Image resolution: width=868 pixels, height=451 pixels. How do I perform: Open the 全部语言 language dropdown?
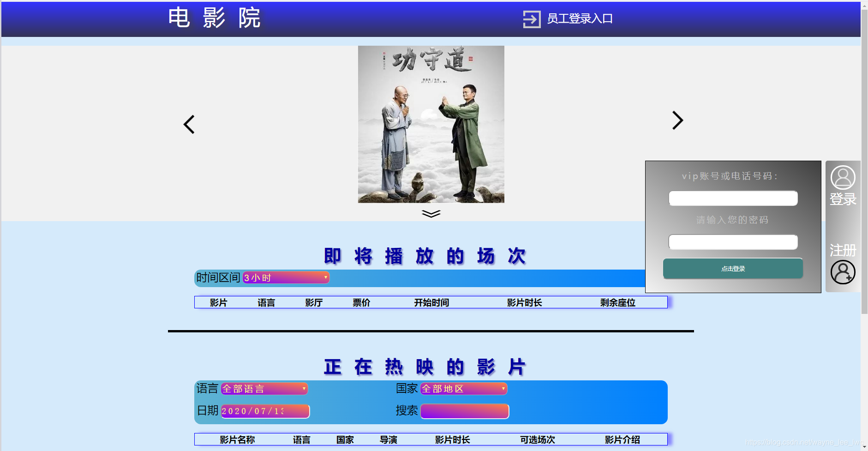(264, 389)
